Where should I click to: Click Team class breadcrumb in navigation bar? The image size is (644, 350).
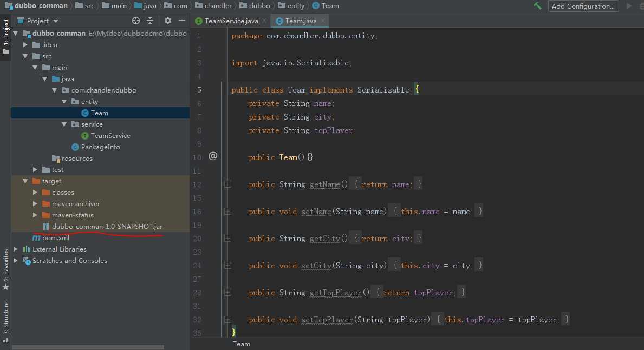click(x=326, y=6)
